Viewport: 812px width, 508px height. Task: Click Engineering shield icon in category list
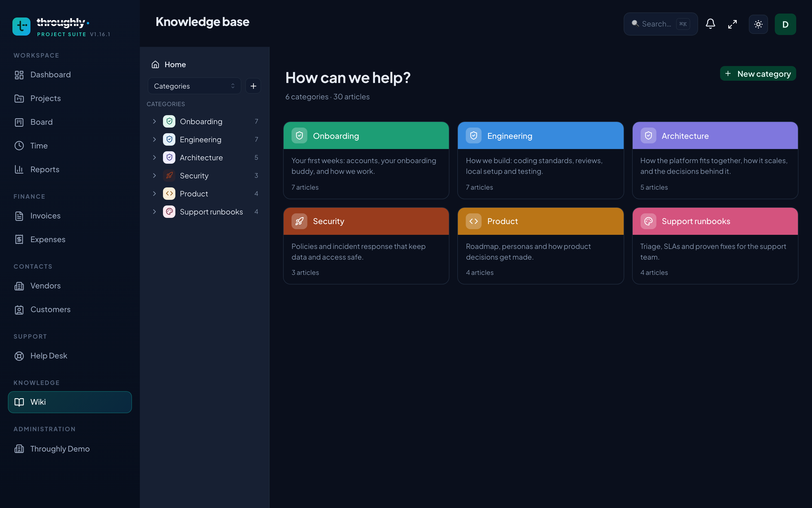coord(169,139)
